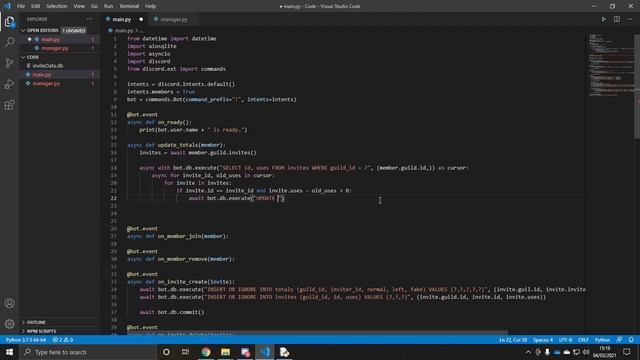Viewport: 640px width, 360px height.
Task: Click the taskbar clock showing 15:18
Action: tap(605, 348)
